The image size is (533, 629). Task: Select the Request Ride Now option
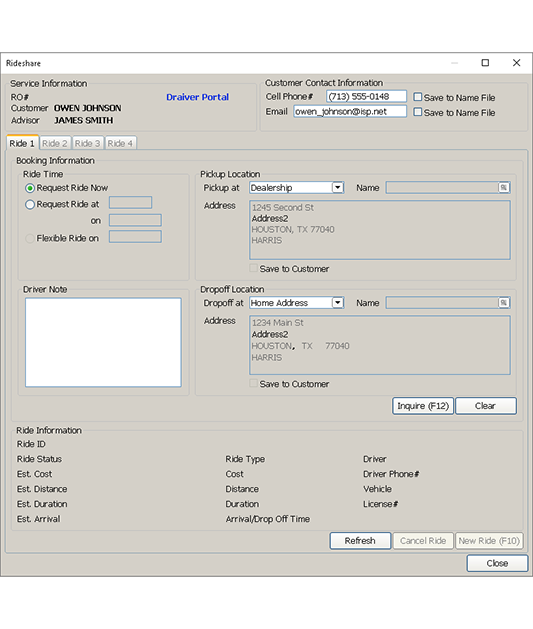click(x=30, y=188)
